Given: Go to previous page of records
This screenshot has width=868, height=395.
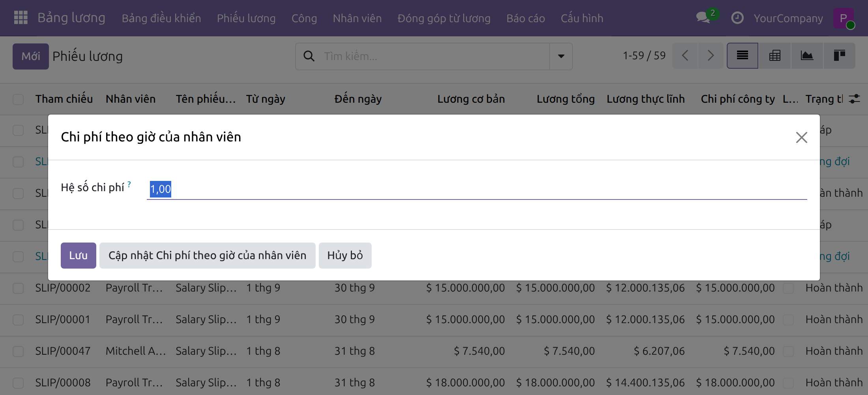Looking at the screenshot, I should [685, 56].
